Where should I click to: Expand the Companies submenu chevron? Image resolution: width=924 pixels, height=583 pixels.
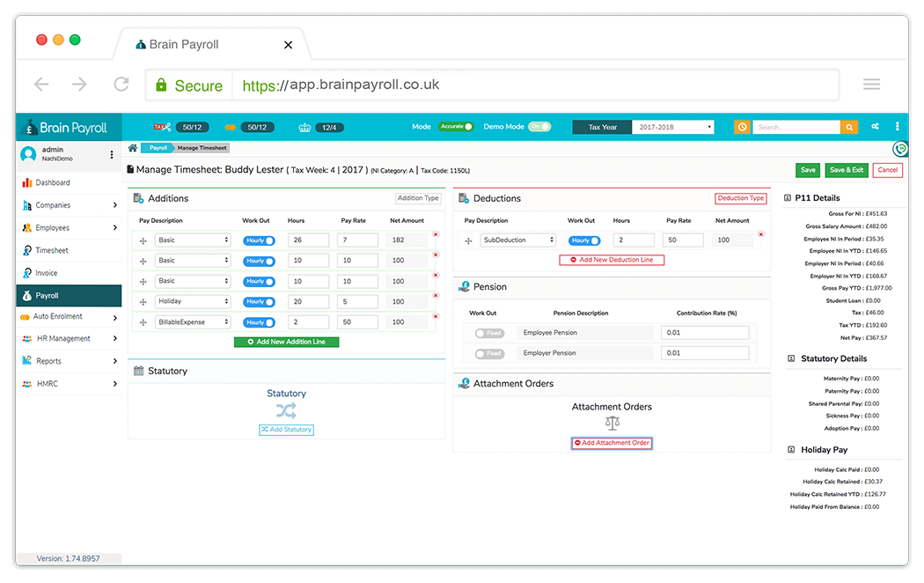115,205
